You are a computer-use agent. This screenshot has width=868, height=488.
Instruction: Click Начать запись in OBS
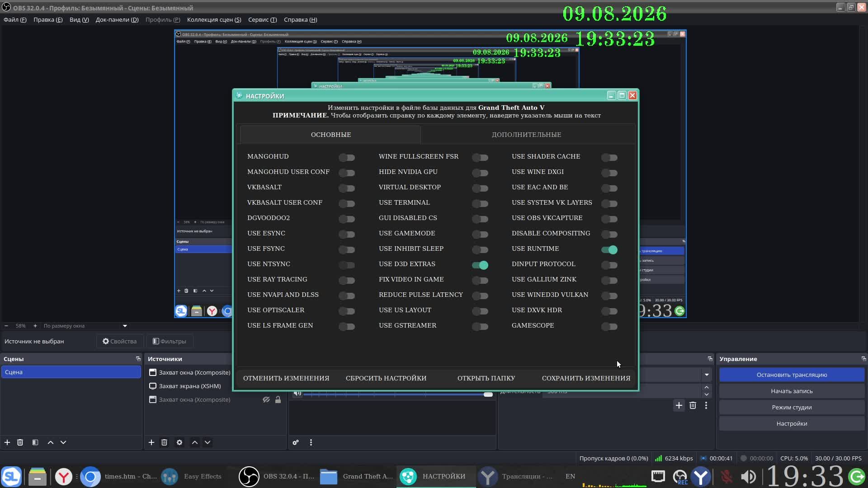[792, 391]
